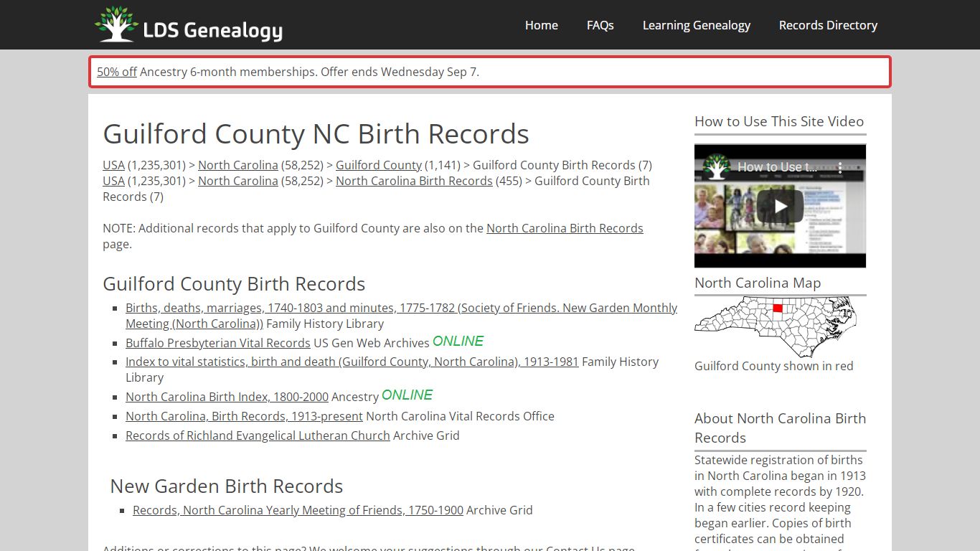The image size is (980, 551).
Task: Open Records of Richland Evangelical Lutheran Church
Action: point(258,435)
